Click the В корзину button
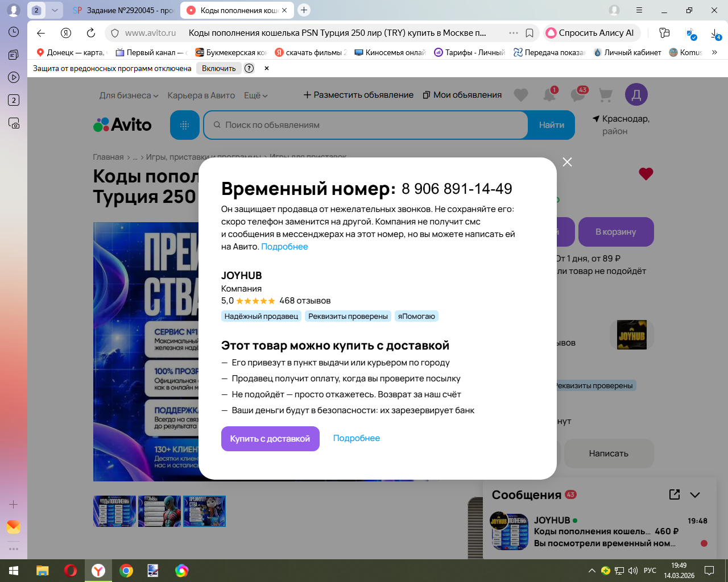This screenshot has width=728, height=582. [x=616, y=232]
